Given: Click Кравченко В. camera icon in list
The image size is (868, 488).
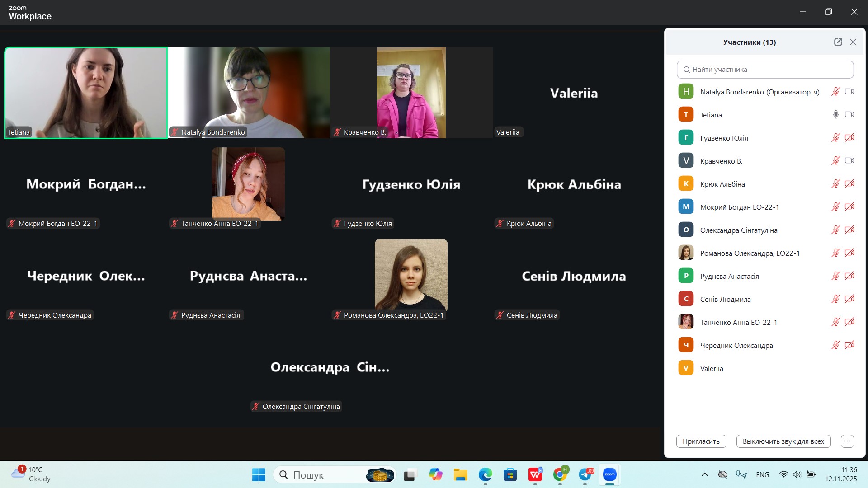Looking at the screenshot, I should point(849,161).
